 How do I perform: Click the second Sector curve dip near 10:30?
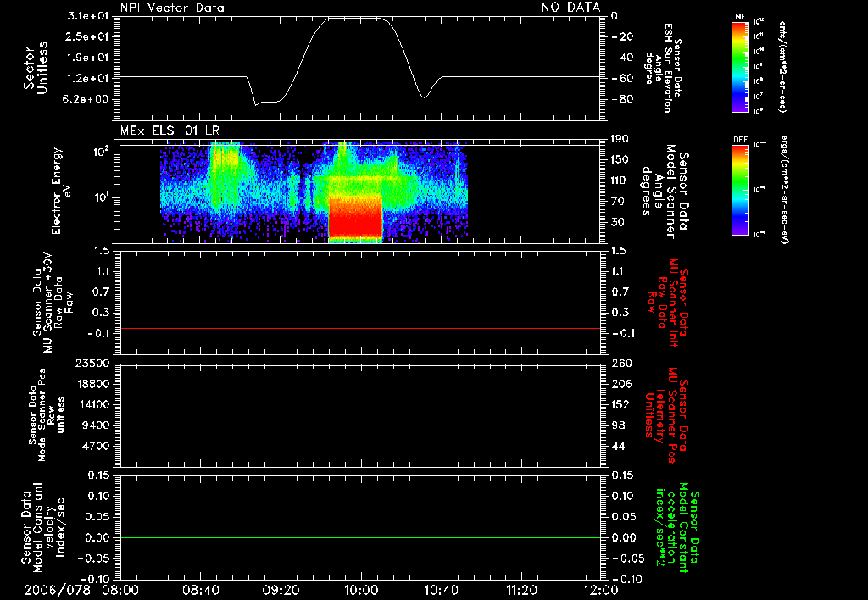pyautogui.click(x=424, y=97)
